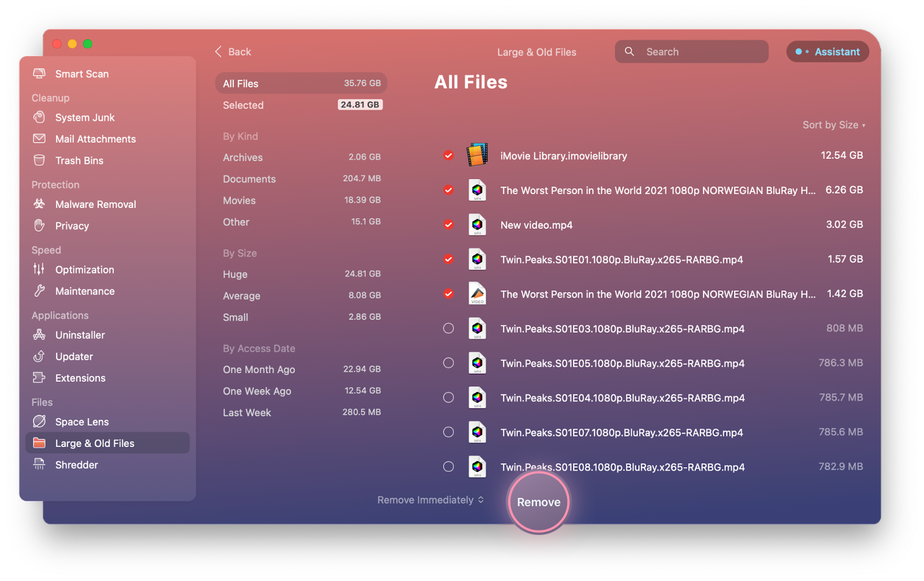The width and height of the screenshot is (924, 581).
Task: Click the Optimization sliders icon
Action: (x=39, y=269)
